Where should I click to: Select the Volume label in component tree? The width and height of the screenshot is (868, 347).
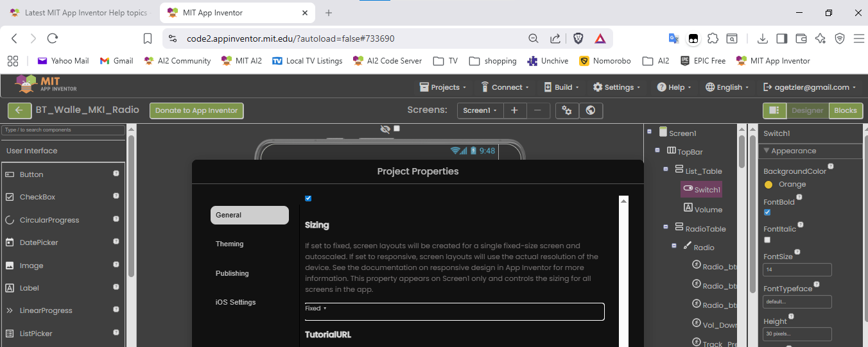[708, 209]
